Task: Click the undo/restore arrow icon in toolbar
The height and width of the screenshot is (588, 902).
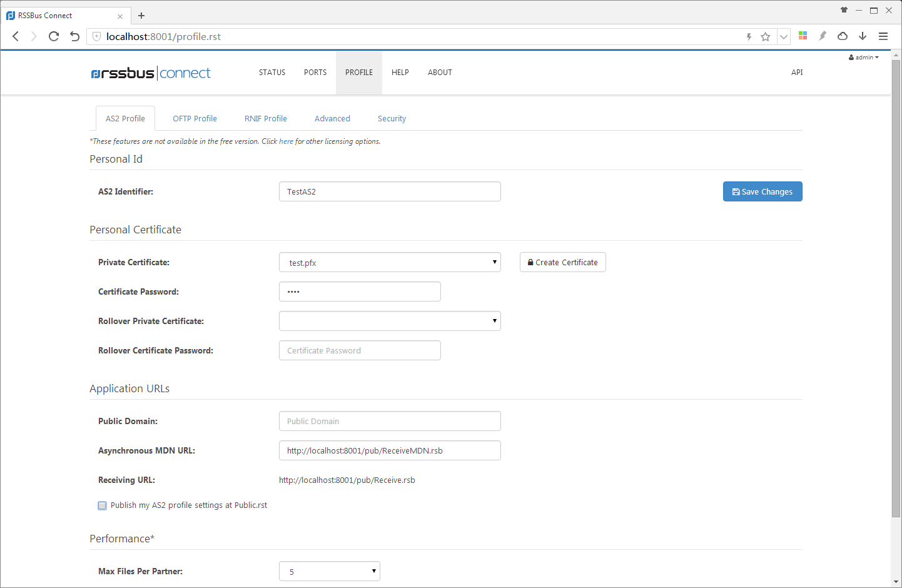Action: 74,36
